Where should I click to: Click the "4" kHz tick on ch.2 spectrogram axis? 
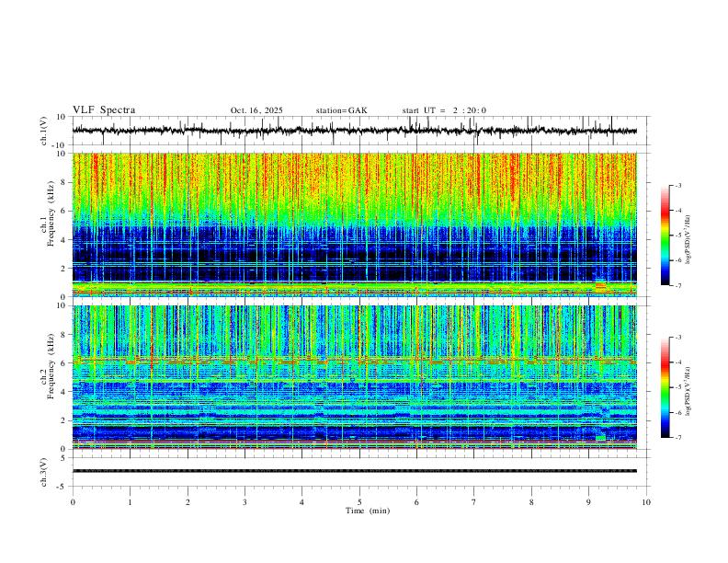point(64,392)
